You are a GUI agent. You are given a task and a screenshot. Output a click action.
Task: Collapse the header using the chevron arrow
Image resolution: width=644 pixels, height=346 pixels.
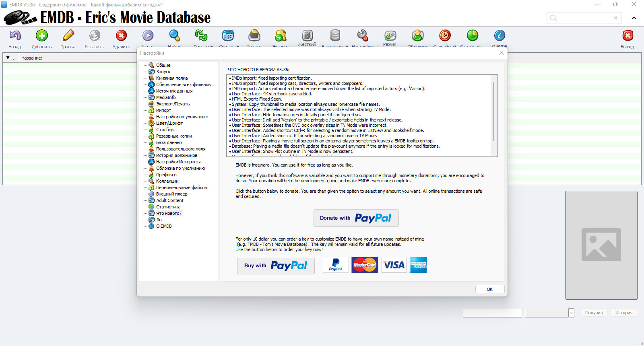coord(634,18)
